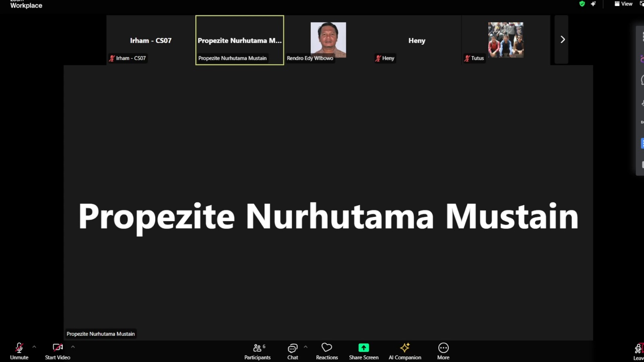The height and width of the screenshot is (362, 644).
Task: Select the Irham - CS07 participant tile
Action: [x=151, y=40]
